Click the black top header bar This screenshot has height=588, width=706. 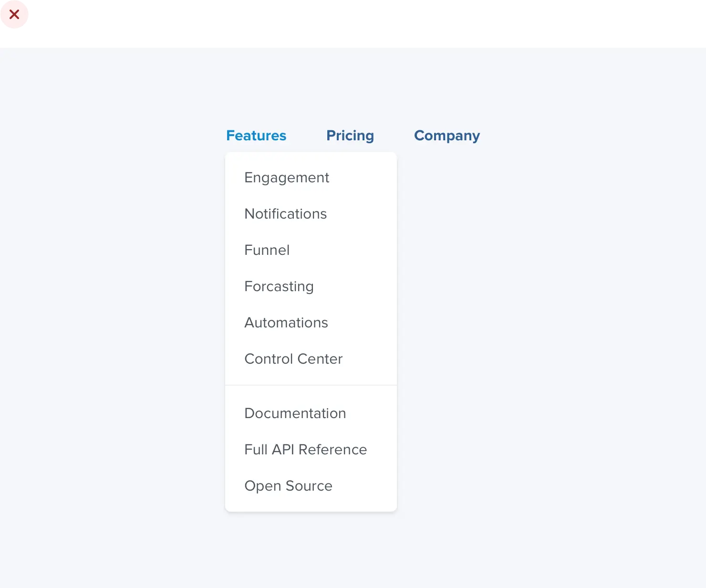pos(353,23)
